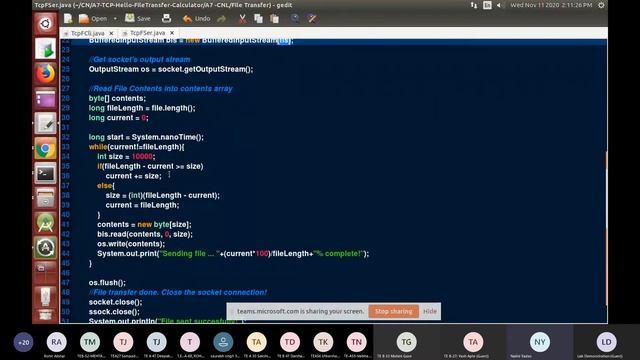Click the line 'bis.read(contents, 0, size);'
The width and height of the screenshot is (640, 360).
pos(145,234)
